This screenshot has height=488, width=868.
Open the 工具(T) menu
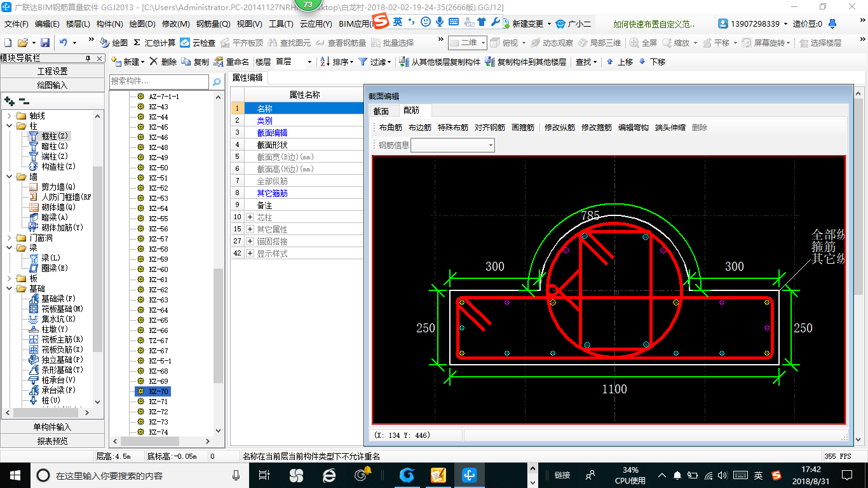tap(281, 24)
